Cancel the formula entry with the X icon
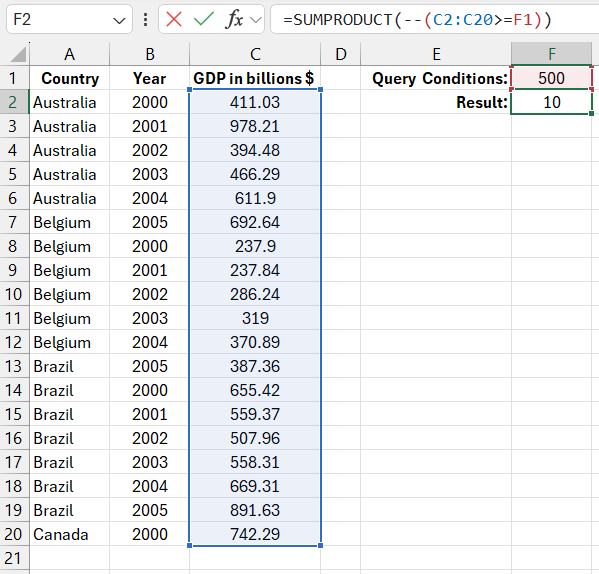The width and height of the screenshot is (599, 574). (174, 19)
